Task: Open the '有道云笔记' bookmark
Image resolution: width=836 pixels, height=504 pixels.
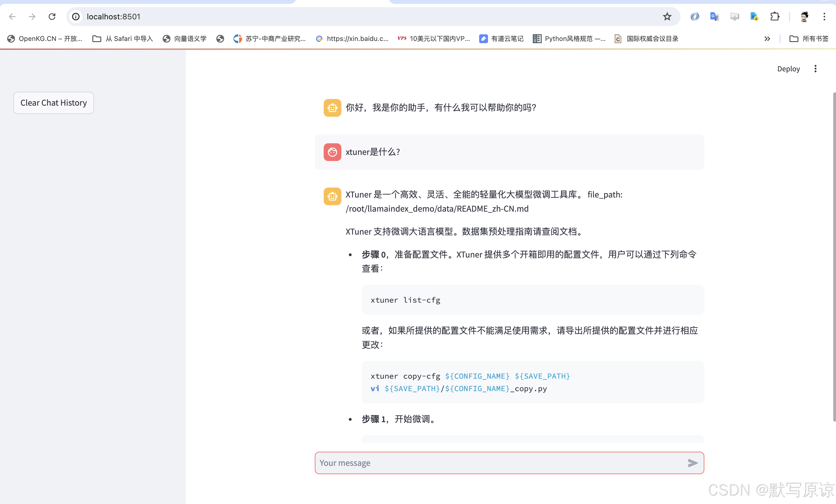Action: pos(501,39)
